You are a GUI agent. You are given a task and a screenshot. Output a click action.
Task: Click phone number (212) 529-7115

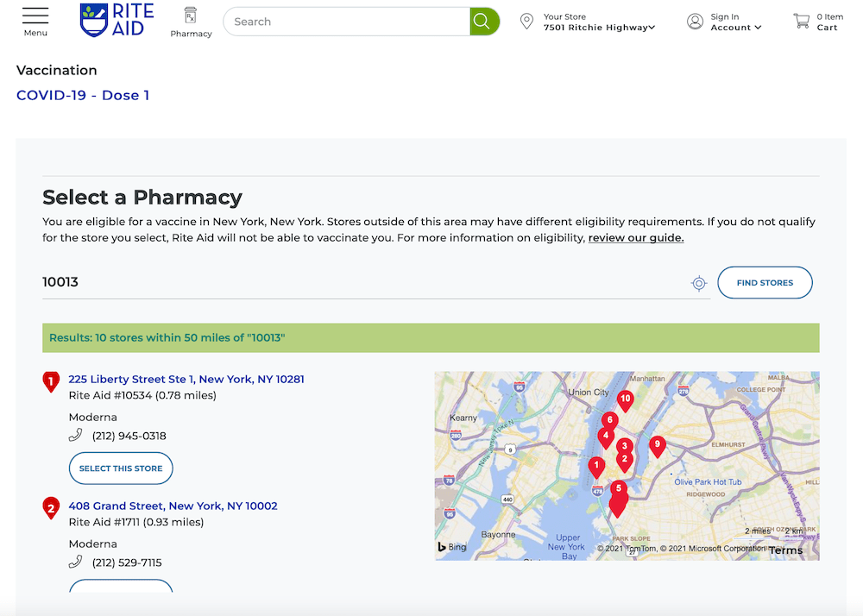pos(127,563)
